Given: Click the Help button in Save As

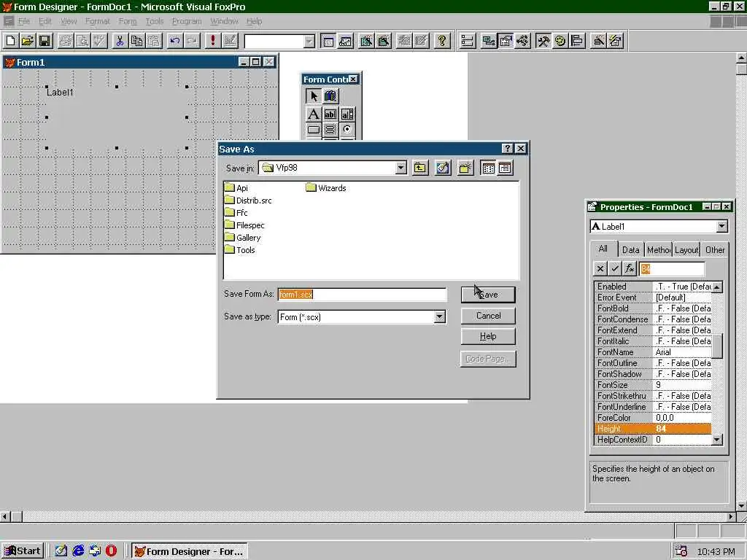Looking at the screenshot, I should click(x=488, y=336).
